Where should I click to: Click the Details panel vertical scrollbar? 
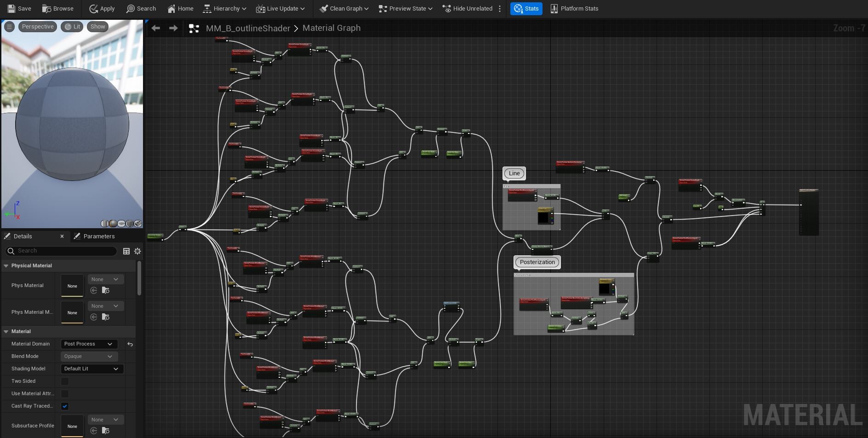(x=139, y=278)
